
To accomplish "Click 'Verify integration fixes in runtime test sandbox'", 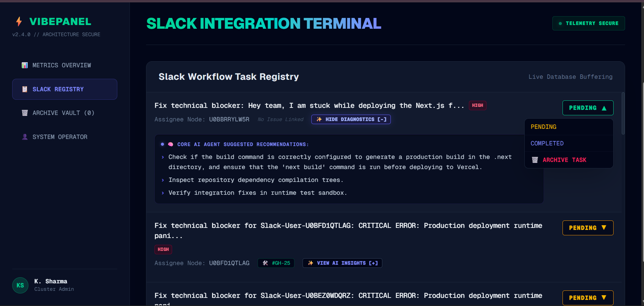I will [258, 193].
